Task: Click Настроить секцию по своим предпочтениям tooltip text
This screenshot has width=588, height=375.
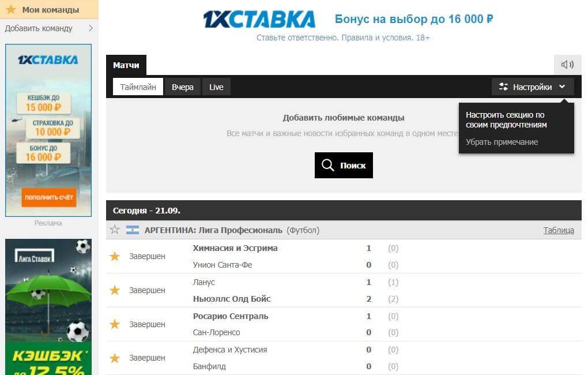Action: (x=506, y=120)
